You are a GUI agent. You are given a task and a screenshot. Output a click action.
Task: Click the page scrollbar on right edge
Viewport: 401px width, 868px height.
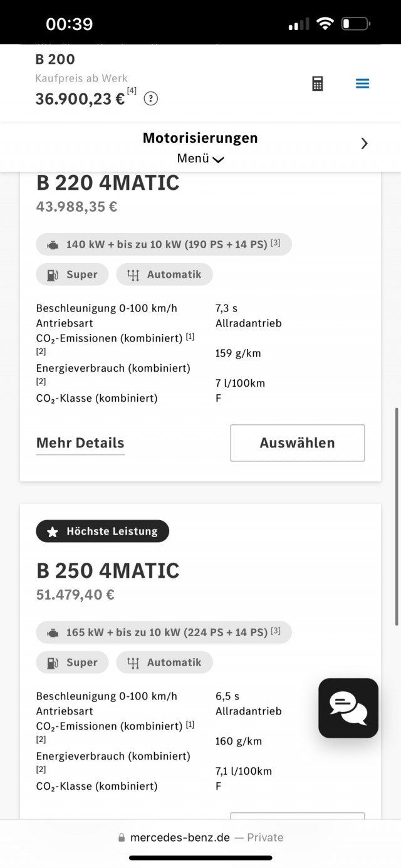click(397, 516)
